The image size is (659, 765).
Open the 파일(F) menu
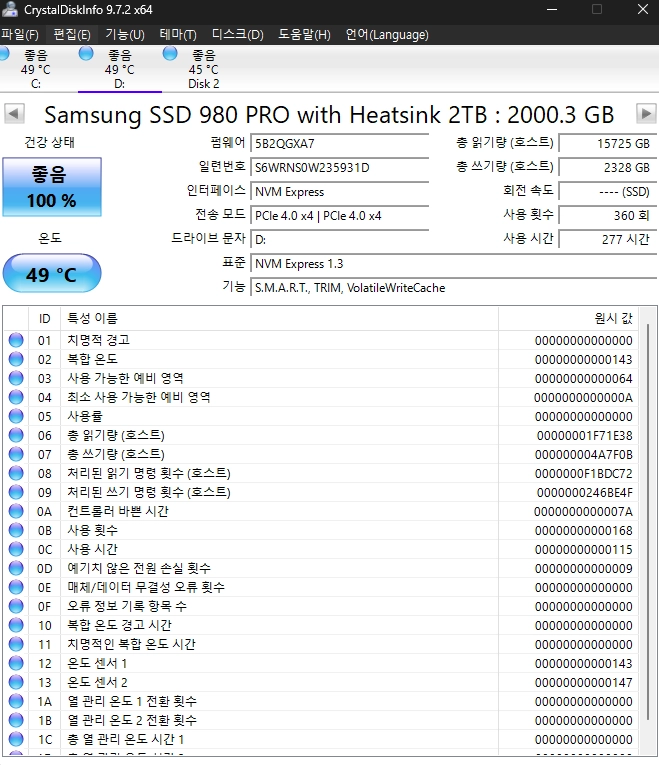[20, 35]
